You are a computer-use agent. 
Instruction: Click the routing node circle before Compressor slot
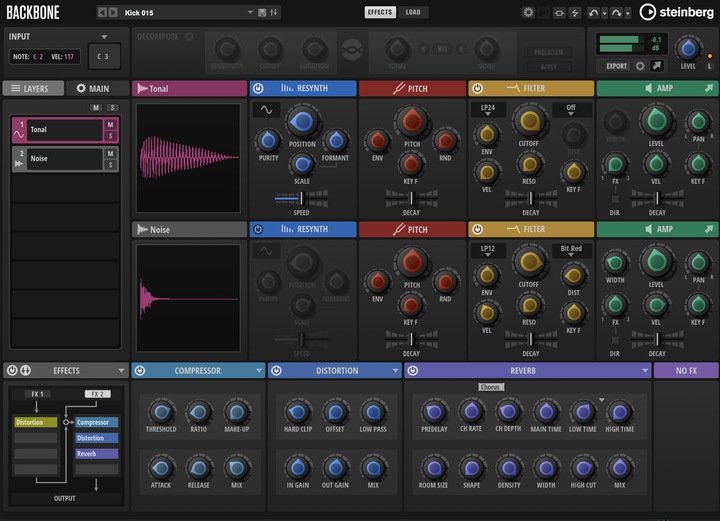(66, 422)
